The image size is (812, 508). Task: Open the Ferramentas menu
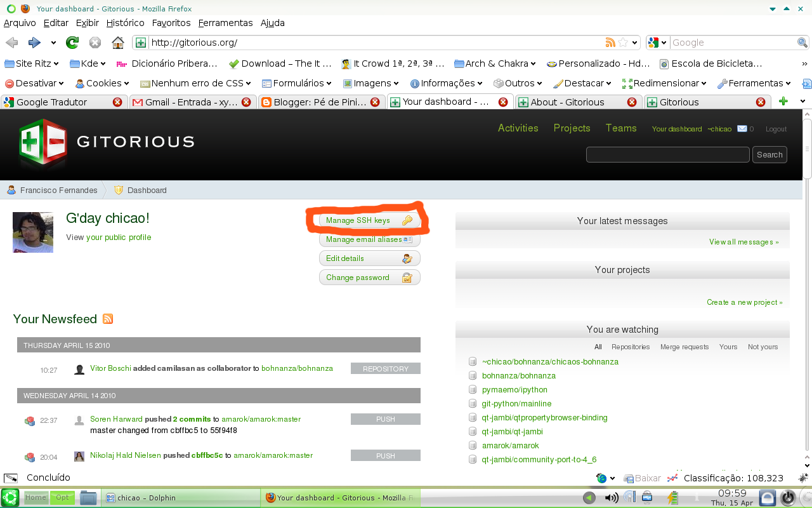[x=225, y=23]
